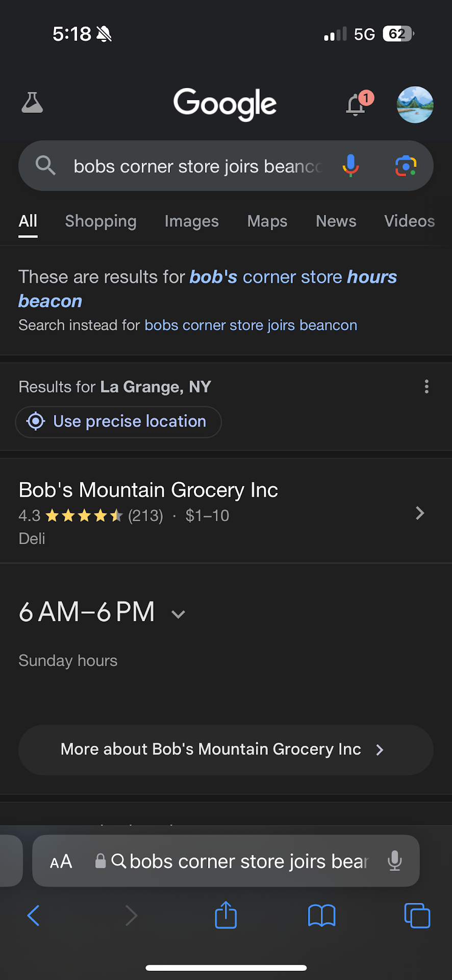Search instead for bobs corner store joirs beancon
This screenshot has height=980, width=452.
click(250, 325)
